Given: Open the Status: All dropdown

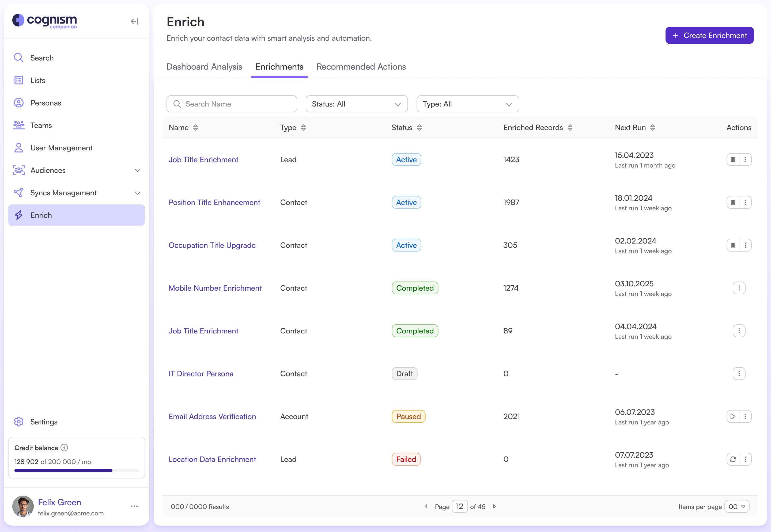Looking at the screenshot, I should tap(357, 104).
